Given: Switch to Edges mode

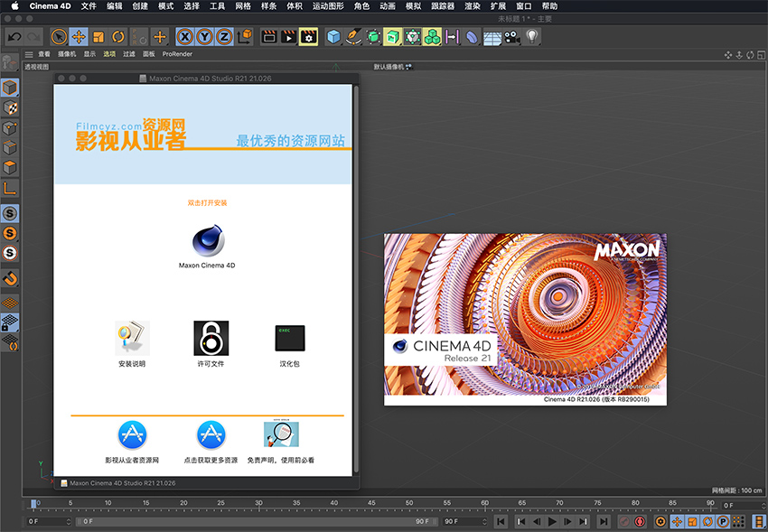Looking at the screenshot, I should point(10,148).
